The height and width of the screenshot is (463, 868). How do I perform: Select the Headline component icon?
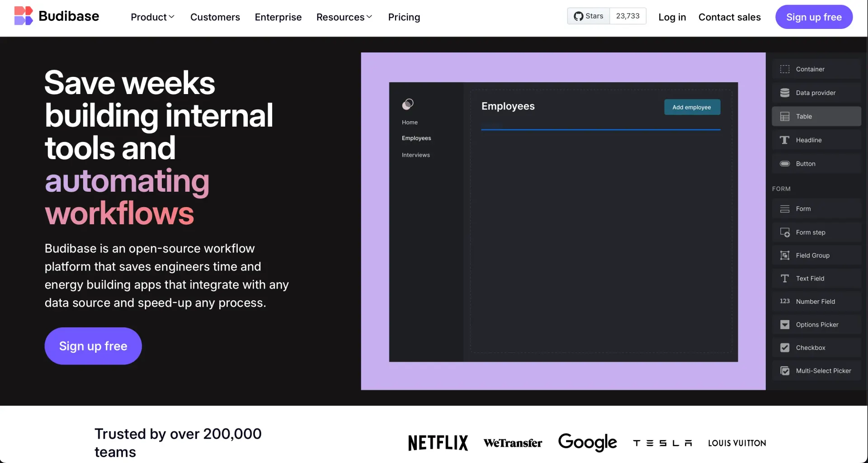click(x=785, y=140)
